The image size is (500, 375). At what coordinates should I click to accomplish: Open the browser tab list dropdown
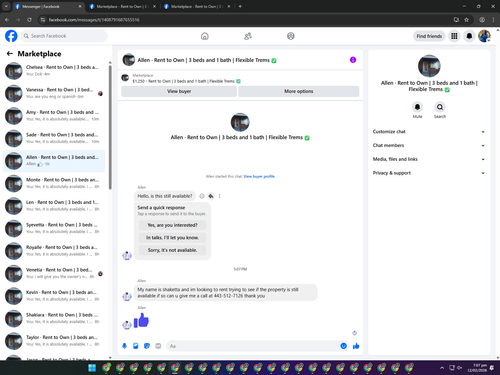point(6,6)
